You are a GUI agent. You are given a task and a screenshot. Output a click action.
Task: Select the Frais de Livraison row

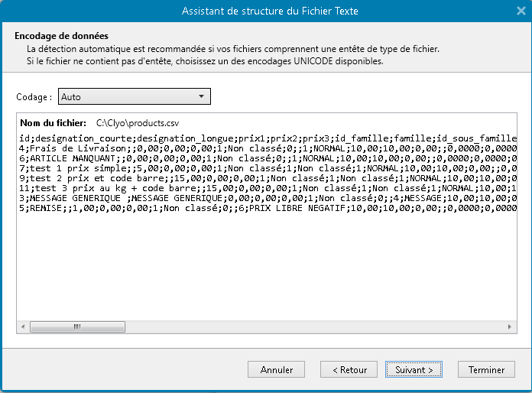[229, 148]
